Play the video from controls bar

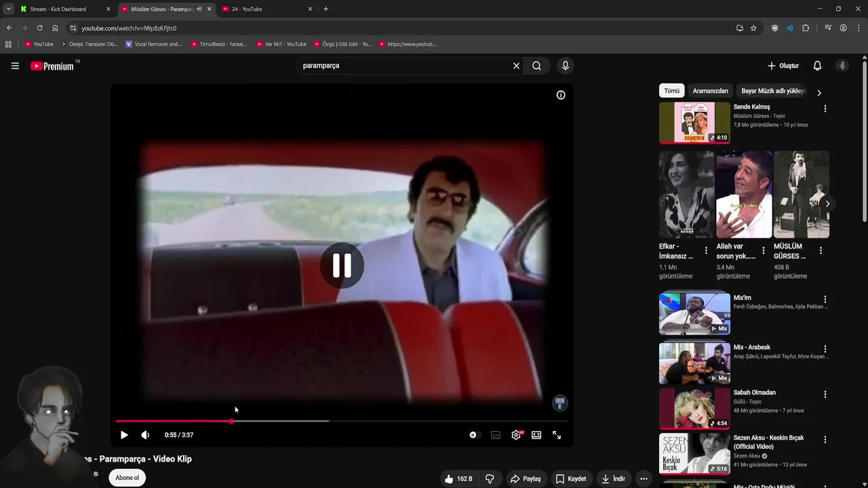124,435
